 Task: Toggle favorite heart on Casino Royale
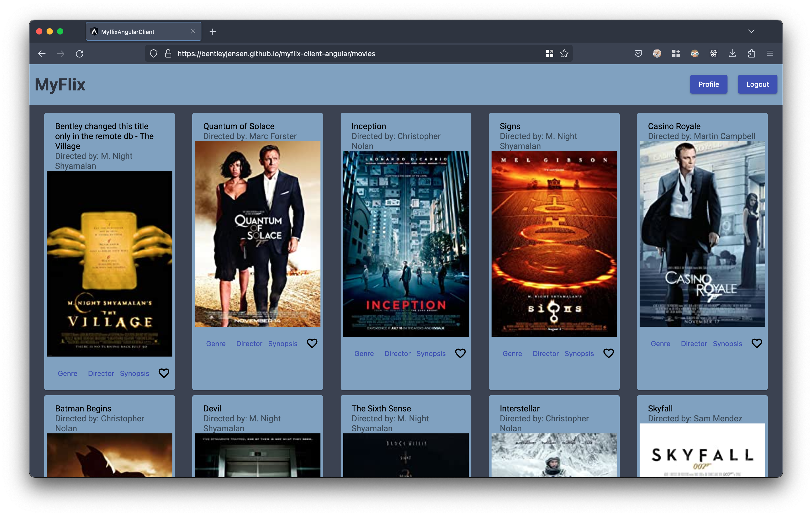[x=756, y=343]
